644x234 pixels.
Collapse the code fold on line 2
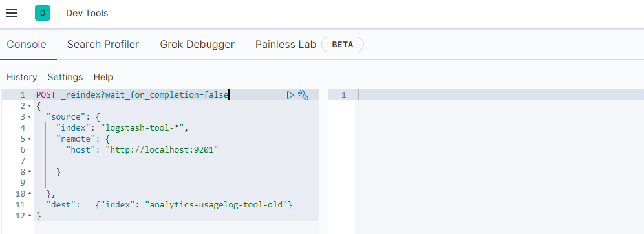(x=29, y=106)
